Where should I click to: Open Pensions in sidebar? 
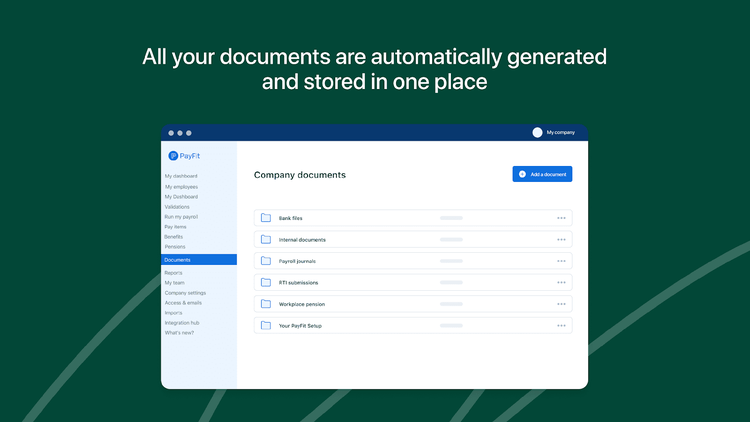coord(175,247)
